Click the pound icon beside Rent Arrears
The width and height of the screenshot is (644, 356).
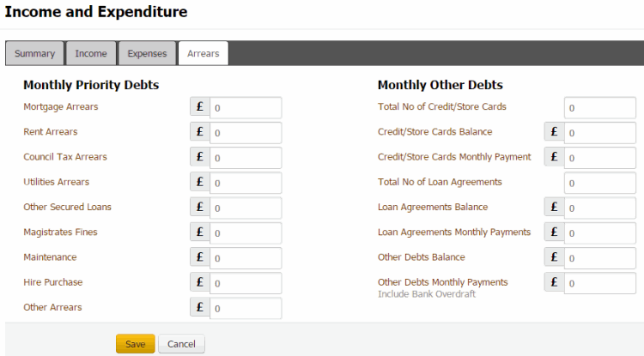(x=200, y=132)
